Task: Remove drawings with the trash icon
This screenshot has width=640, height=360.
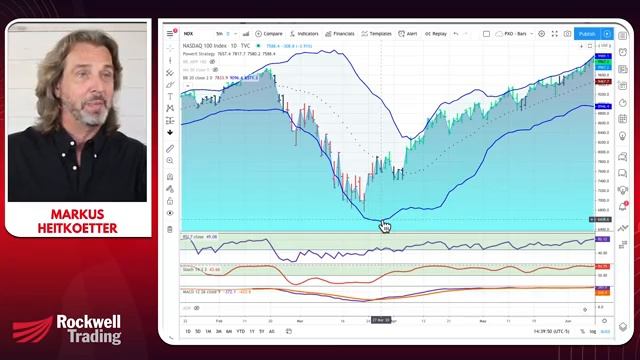Action: point(170,229)
